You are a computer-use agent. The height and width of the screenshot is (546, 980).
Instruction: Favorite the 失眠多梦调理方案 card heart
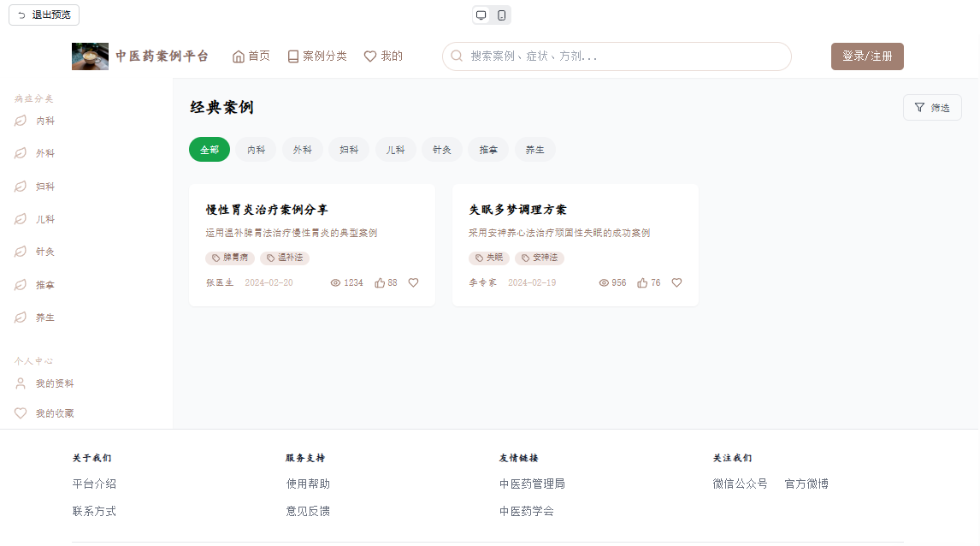coord(677,282)
